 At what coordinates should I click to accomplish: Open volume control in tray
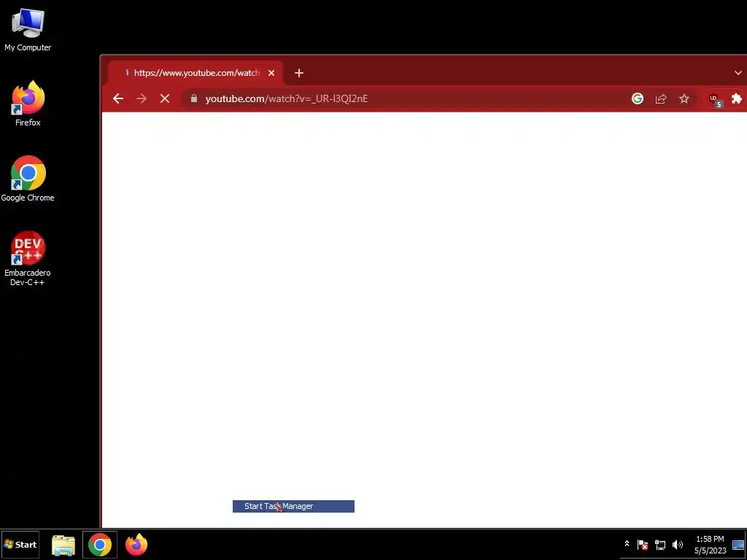pyautogui.click(x=678, y=545)
